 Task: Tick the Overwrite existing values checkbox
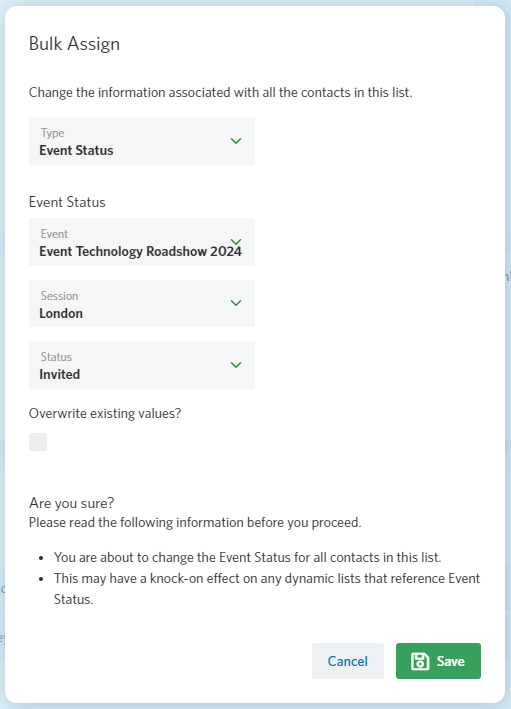(x=38, y=442)
